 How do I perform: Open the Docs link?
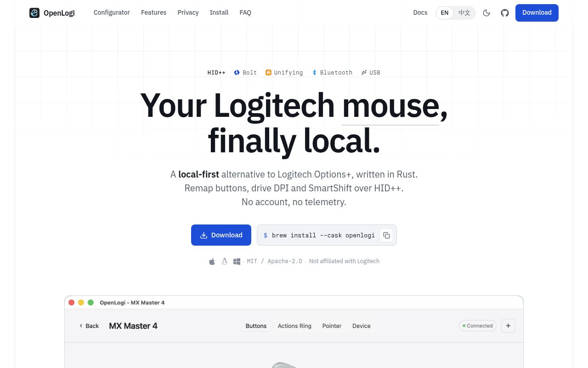(420, 12)
